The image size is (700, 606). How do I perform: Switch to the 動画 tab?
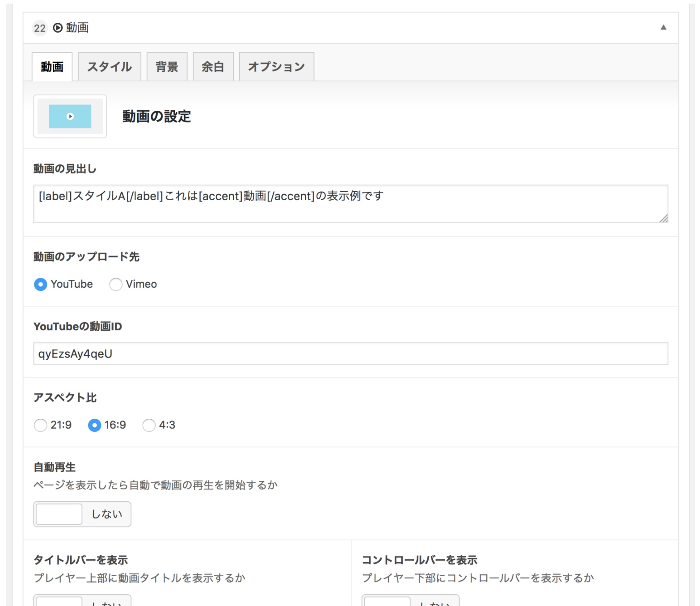(52, 67)
